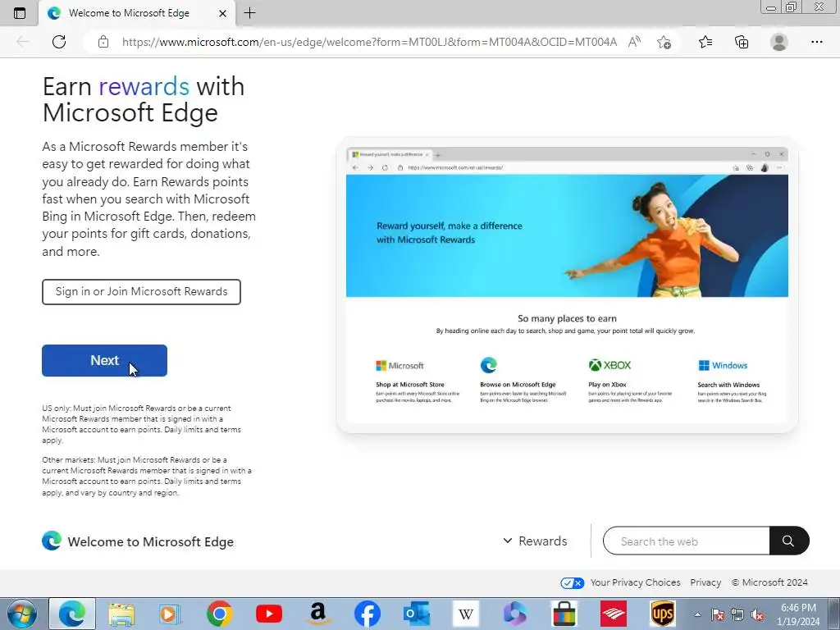Select the Welcome to Microsoft Edge tab
Viewport: 840px width, 630px height.
point(137,13)
